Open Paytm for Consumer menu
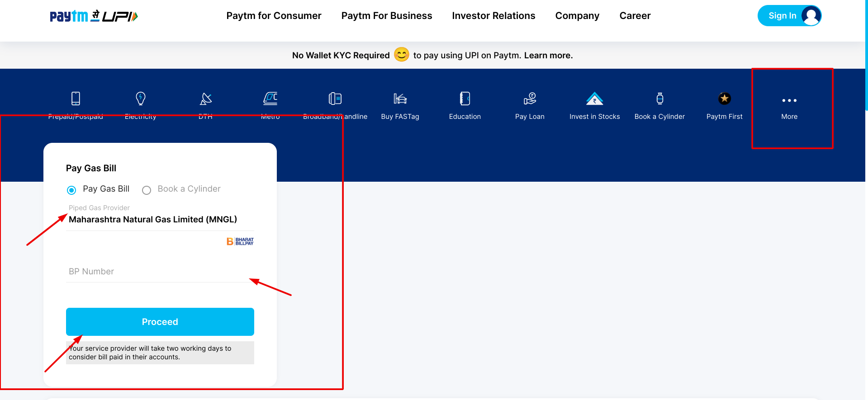The image size is (868, 400). [274, 16]
